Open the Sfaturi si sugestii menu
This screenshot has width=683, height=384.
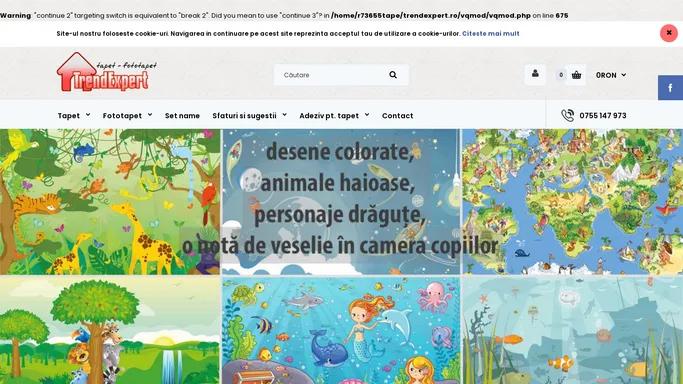coord(244,116)
